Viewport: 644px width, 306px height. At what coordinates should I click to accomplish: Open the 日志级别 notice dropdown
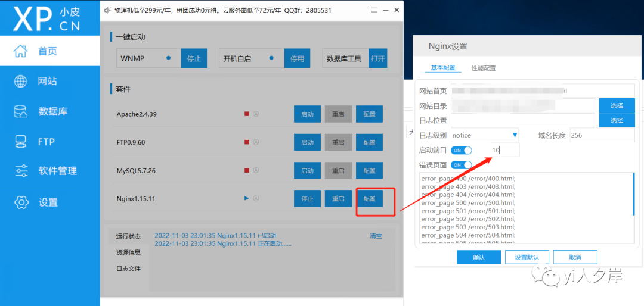(485, 135)
